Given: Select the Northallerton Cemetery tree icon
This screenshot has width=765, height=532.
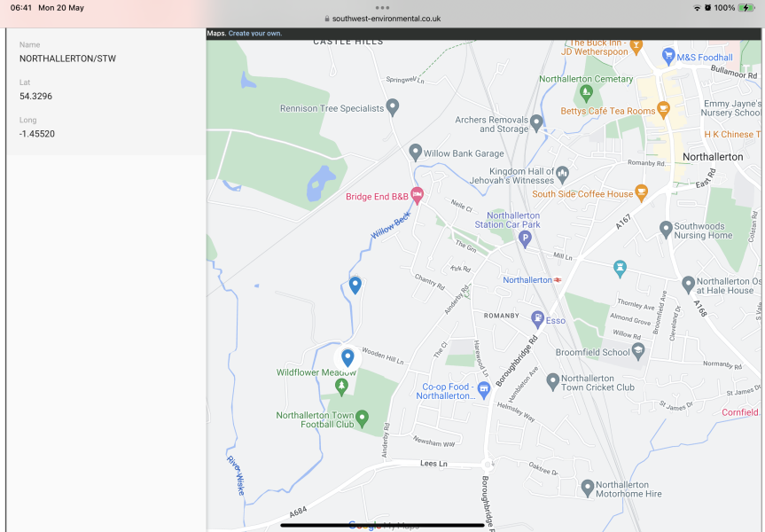Looking at the screenshot, I should coord(587,93).
